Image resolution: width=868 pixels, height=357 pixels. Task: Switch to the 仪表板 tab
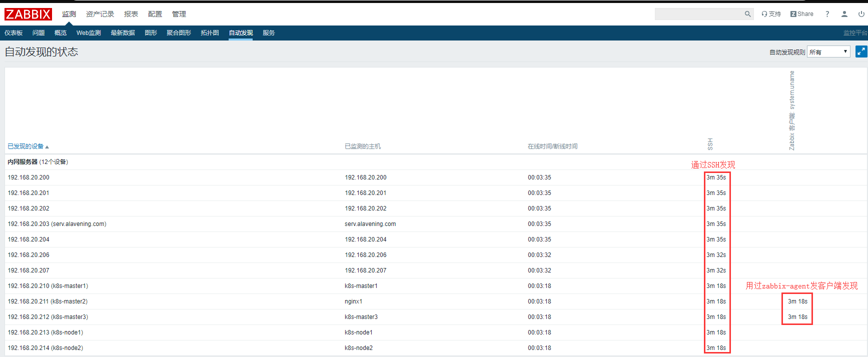(x=14, y=33)
